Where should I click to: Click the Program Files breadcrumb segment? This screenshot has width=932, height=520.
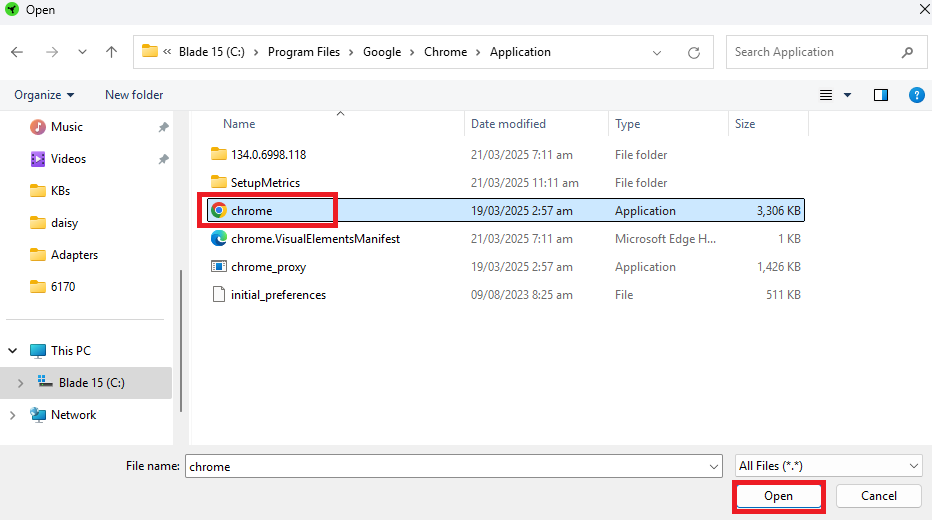pos(304,52)
